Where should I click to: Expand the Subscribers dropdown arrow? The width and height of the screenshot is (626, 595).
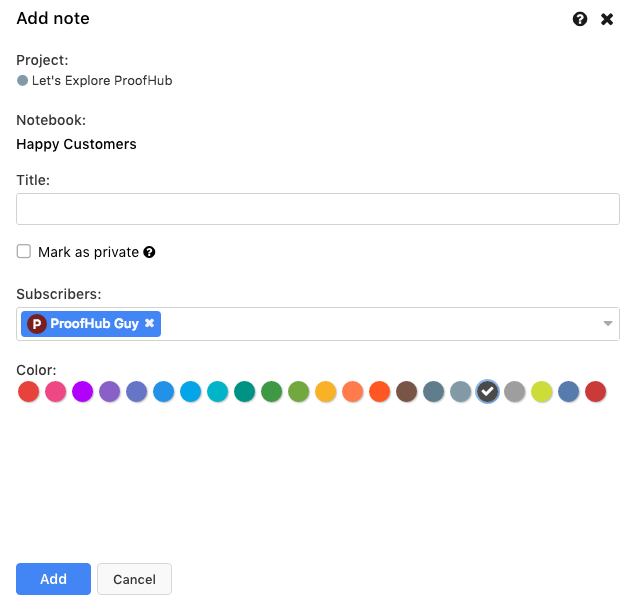tap(608, 323)
